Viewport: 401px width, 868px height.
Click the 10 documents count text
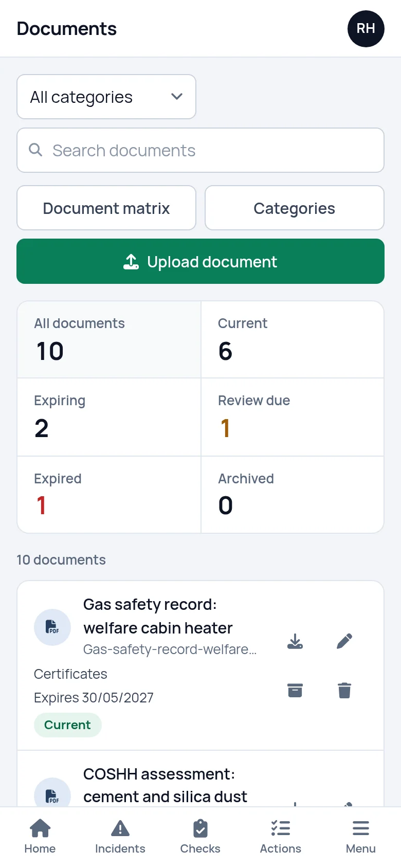click(x=61, y=560)
